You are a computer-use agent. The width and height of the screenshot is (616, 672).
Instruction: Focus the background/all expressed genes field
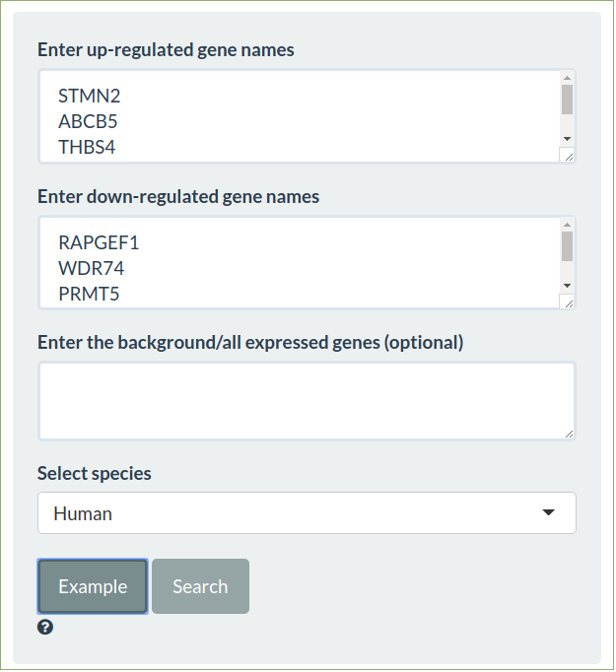(306, 400)
